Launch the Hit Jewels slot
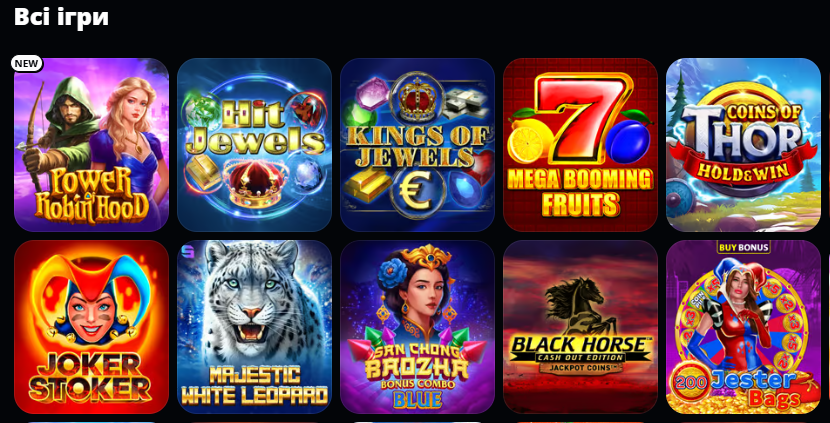The height and width of the screenshot is (423, 830). (255, 145)
